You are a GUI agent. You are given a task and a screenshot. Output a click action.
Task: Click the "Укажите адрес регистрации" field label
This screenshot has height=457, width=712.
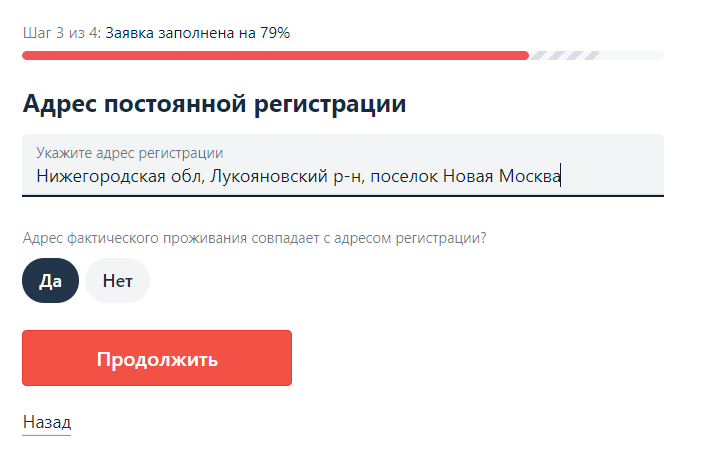(x=130, y=153)
